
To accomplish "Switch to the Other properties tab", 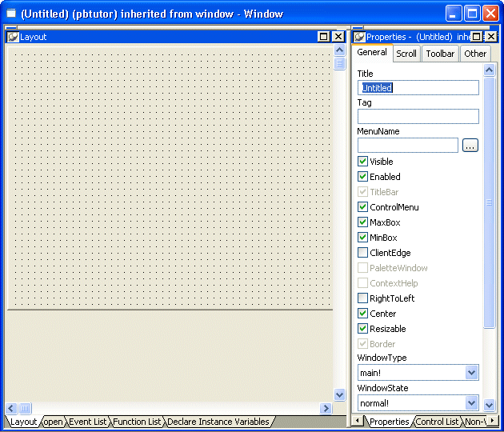I will pyautogui.click(x=475, y=54).
